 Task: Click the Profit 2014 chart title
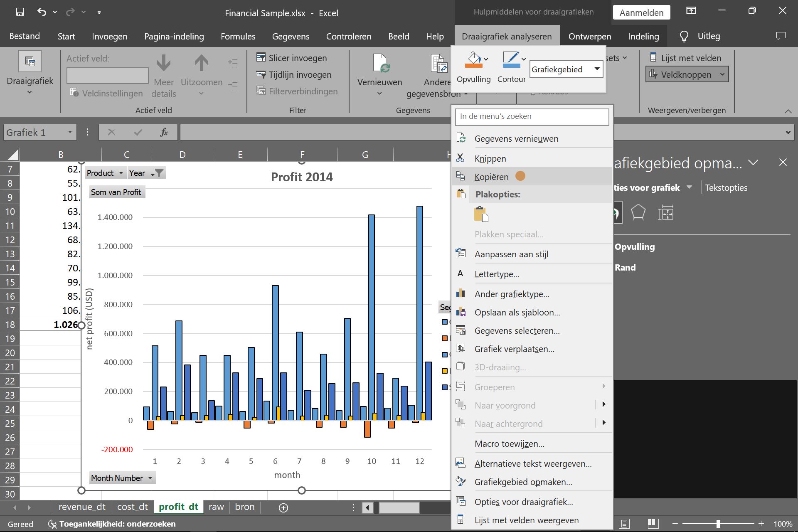click(302, 177)
